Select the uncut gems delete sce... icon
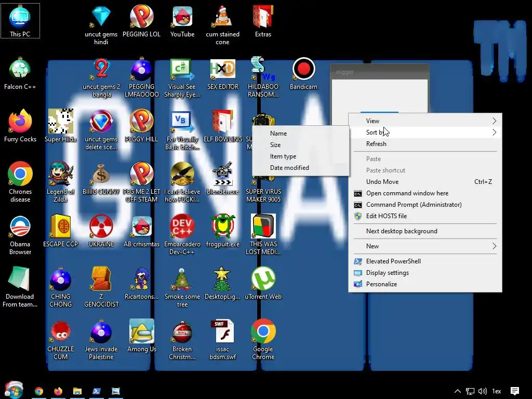532x399 pixels. [x=101, y=130]
